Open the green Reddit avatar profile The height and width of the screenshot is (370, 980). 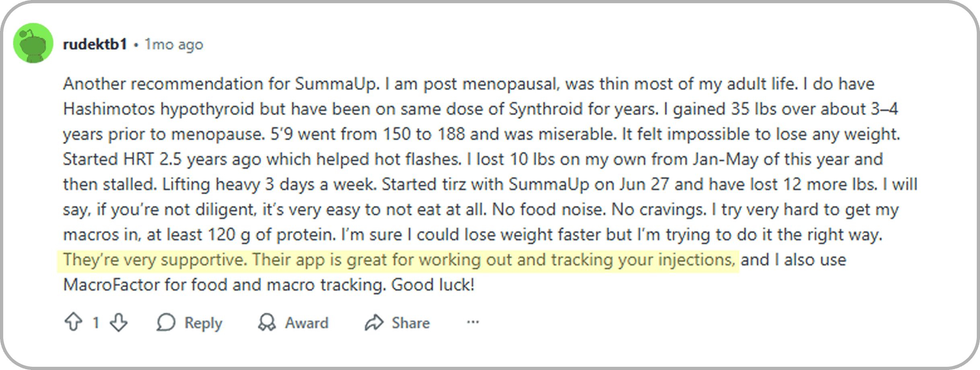[x=33, y=43]
